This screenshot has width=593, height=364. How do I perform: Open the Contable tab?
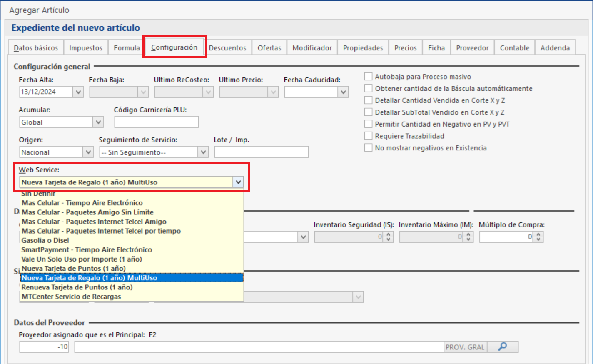click(x=515, y=48)
